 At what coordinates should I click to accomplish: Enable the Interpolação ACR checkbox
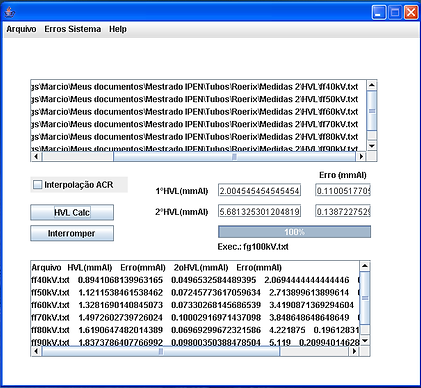[x=38, y=184]
